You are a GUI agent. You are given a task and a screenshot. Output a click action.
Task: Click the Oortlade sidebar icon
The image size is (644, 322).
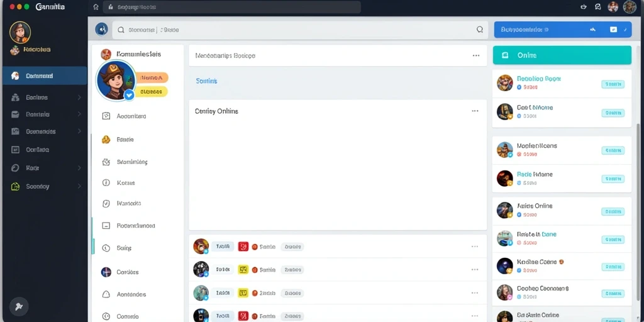click(x=15, y=150)
